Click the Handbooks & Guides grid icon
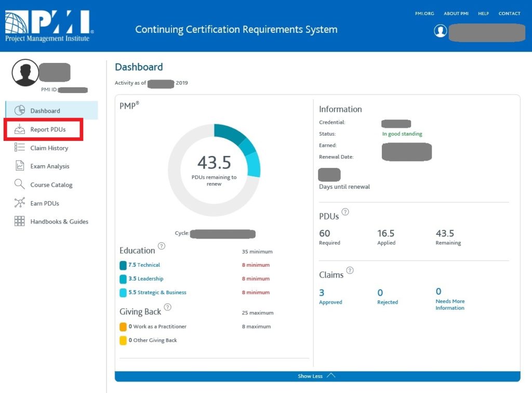This screenshot has height=393, width=532. click(20, 221)
